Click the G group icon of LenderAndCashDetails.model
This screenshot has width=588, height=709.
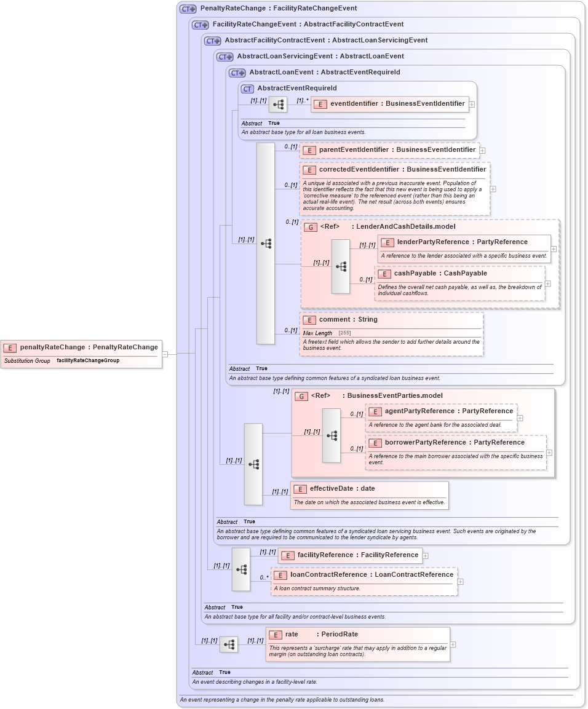tap(311, 226)
